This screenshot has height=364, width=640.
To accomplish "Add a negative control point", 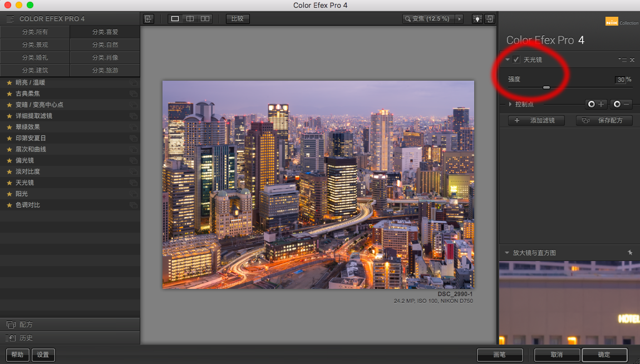I will (622, 104).
